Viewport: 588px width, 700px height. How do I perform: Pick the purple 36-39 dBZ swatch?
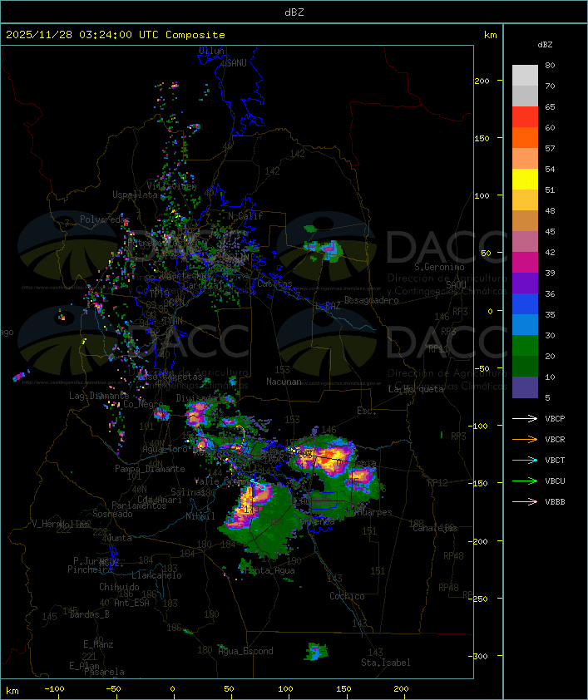click(525, 283)
